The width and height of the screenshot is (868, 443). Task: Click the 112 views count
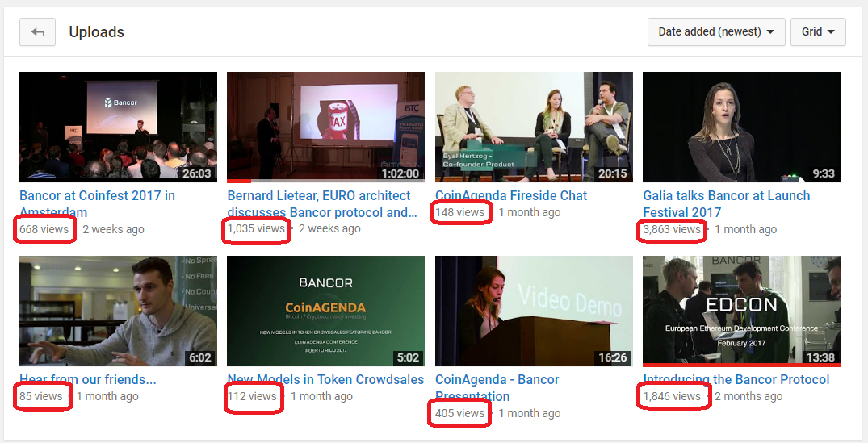coord(252,396)
